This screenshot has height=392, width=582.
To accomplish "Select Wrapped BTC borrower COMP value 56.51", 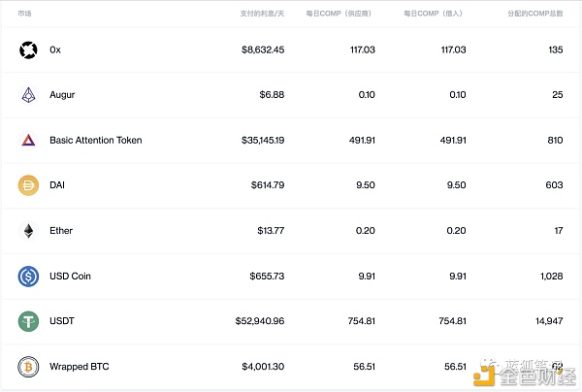I will [x=456, y=367].
